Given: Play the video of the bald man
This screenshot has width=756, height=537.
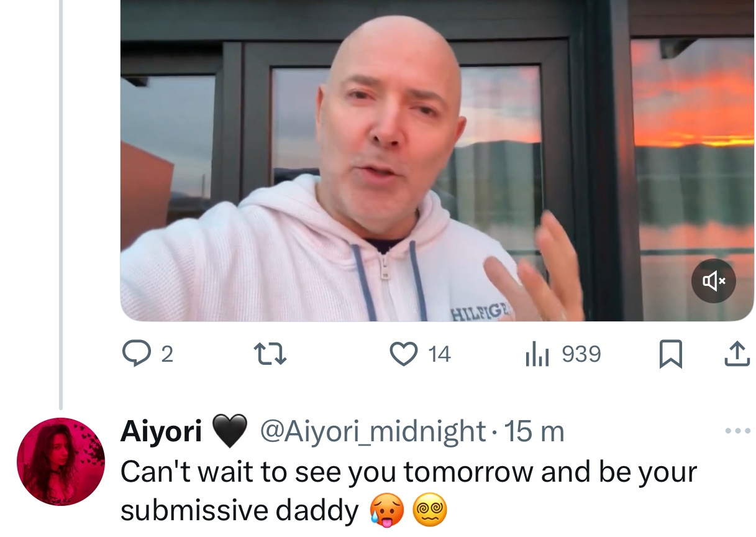Looking at the screenshot, I should click(x=437, y=160).
